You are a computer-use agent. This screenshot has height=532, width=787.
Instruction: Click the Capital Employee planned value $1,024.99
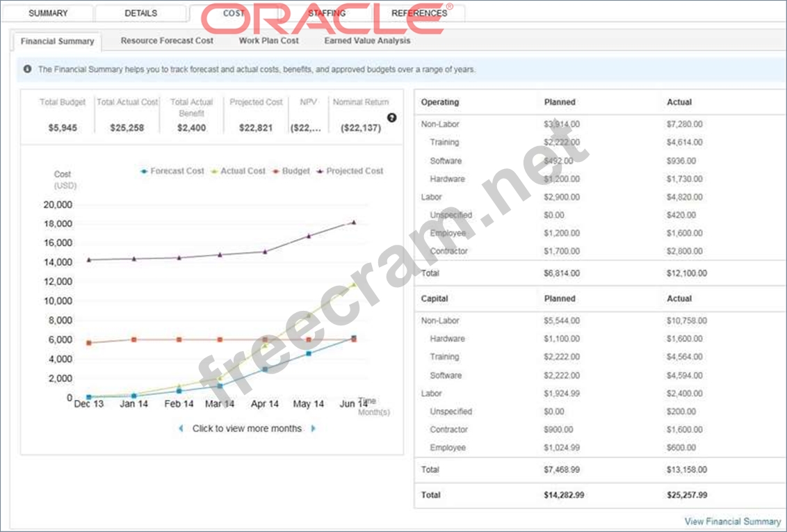[562, 448]
